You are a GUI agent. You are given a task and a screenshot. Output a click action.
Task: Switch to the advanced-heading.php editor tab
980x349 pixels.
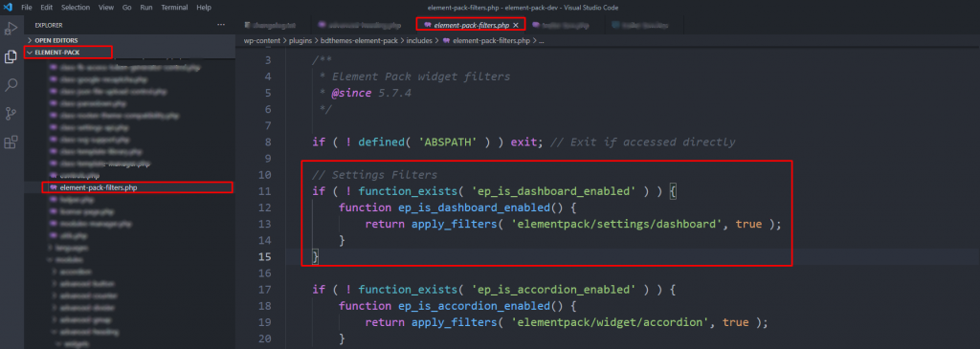[363, 26]
